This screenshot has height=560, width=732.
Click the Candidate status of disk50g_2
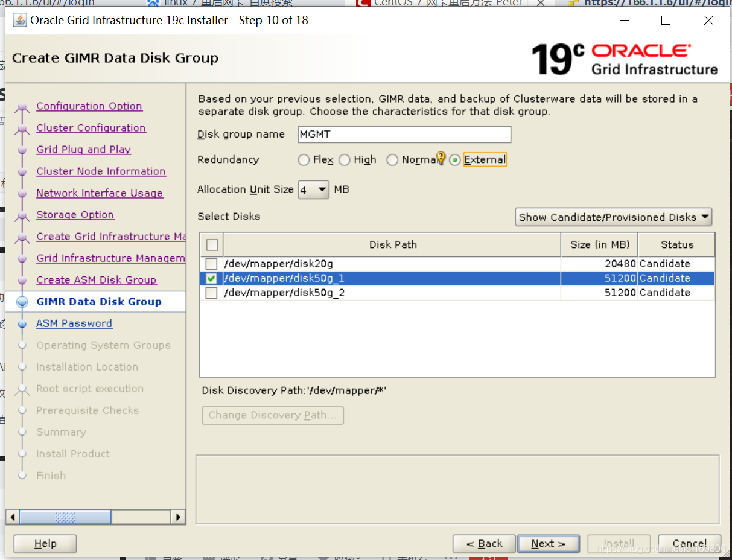click(x=676, y=293)
